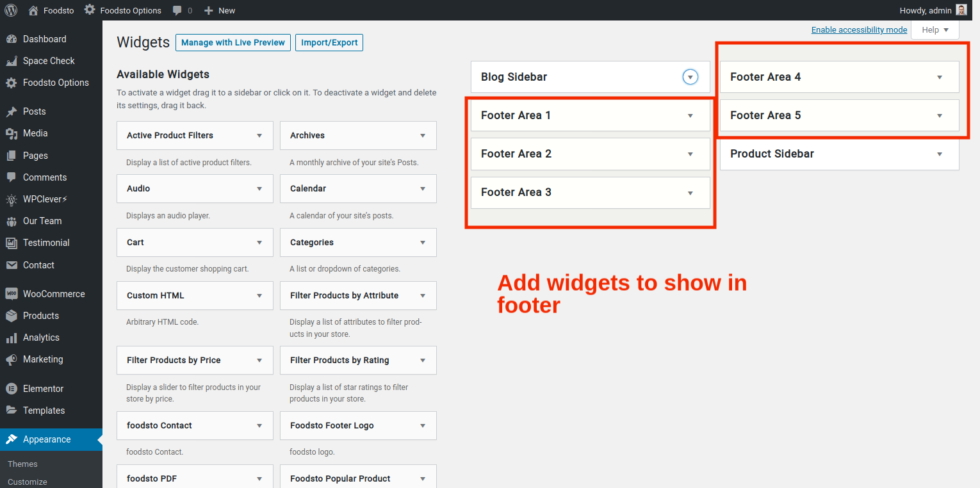Click the Elementor logo icon
This screenshot has height=488, width=980.
point(12,389)
